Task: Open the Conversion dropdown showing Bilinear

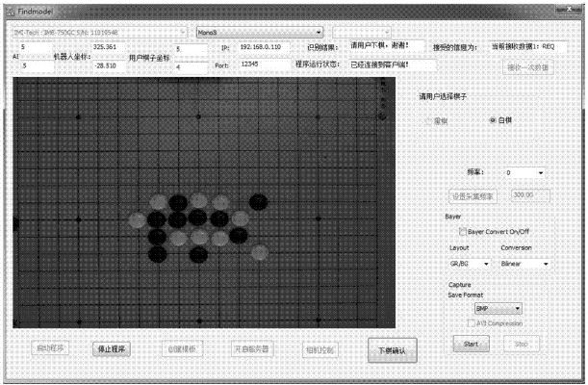Action: tap(524, 264)
